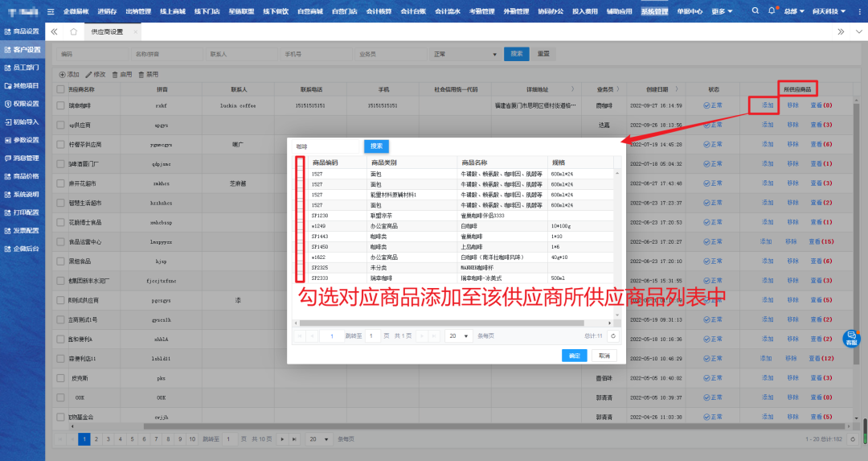
Task: Click the blue 确定 button in dialog
Action: coord(574,356)
